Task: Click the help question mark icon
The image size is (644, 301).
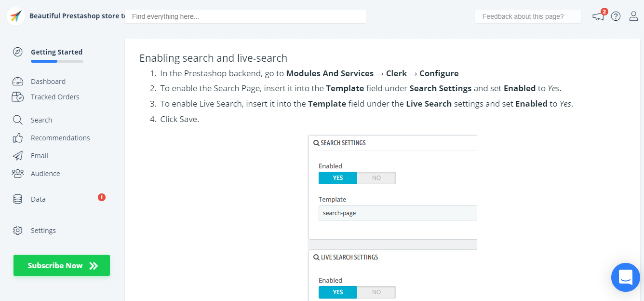Action: click(x=616, y=16)
